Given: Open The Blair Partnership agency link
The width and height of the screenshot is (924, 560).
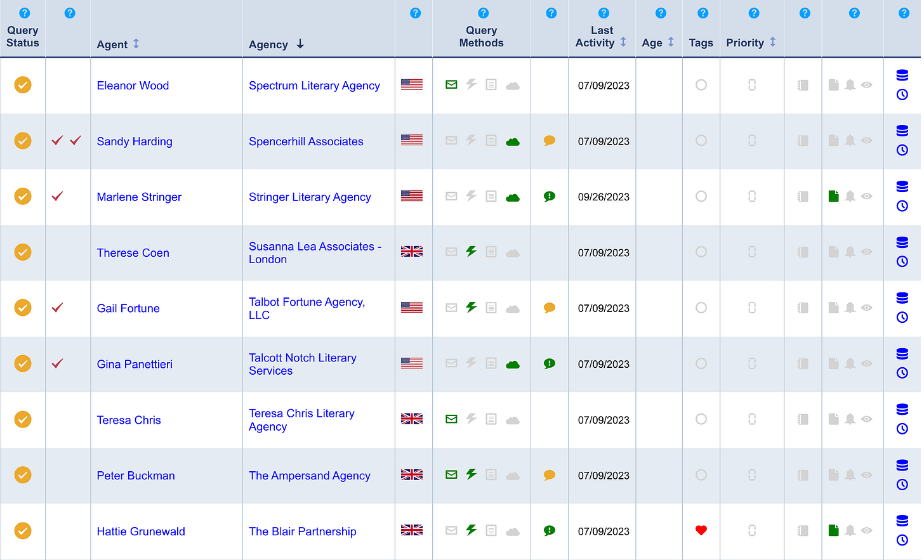Looking at the screenshot, I should pos(302,531).
